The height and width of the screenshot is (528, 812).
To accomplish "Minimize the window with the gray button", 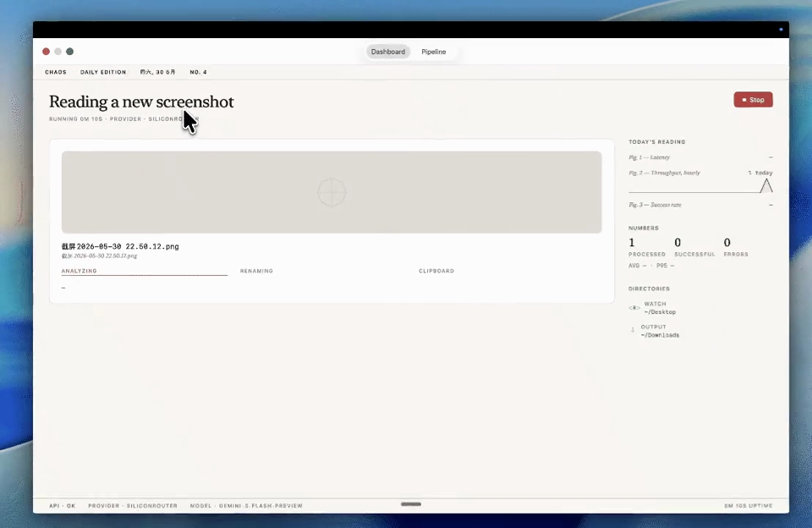I will [58, 52].
